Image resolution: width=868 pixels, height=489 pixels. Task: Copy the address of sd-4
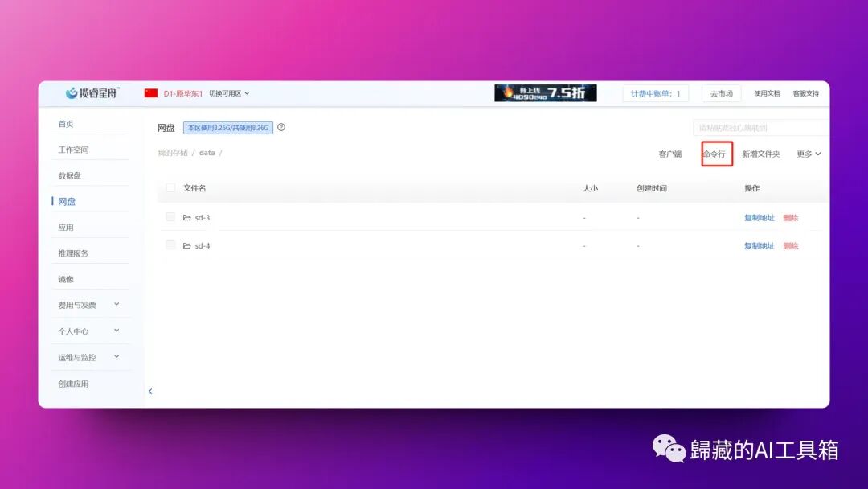[x=759, y=246]
